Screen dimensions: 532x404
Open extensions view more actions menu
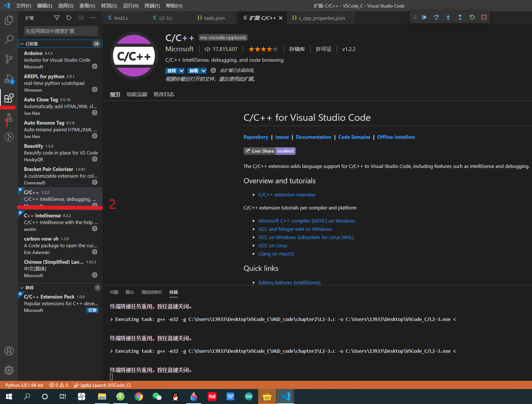click(93, 18)
